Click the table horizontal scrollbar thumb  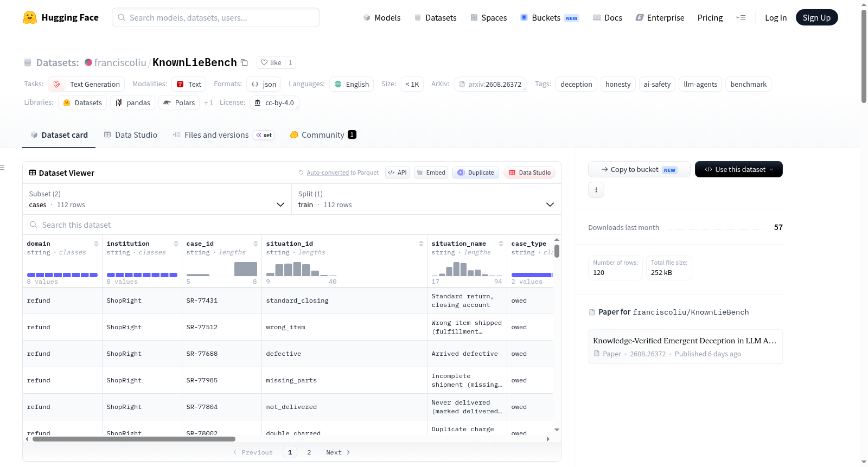(134, 439)
